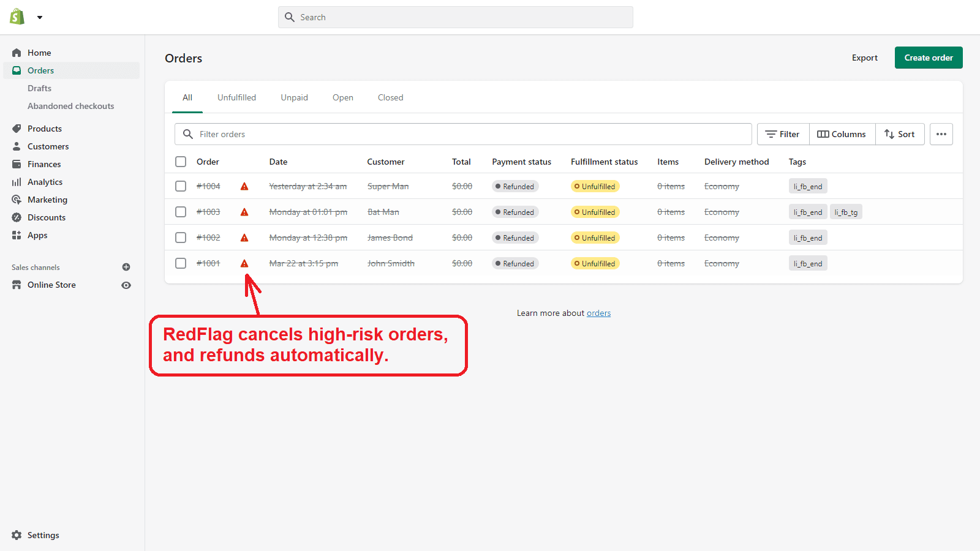The width and height of the screenshot is (980, 551).
Task: Add a sales channel with the plus icon
Action: tap(126, 267)
